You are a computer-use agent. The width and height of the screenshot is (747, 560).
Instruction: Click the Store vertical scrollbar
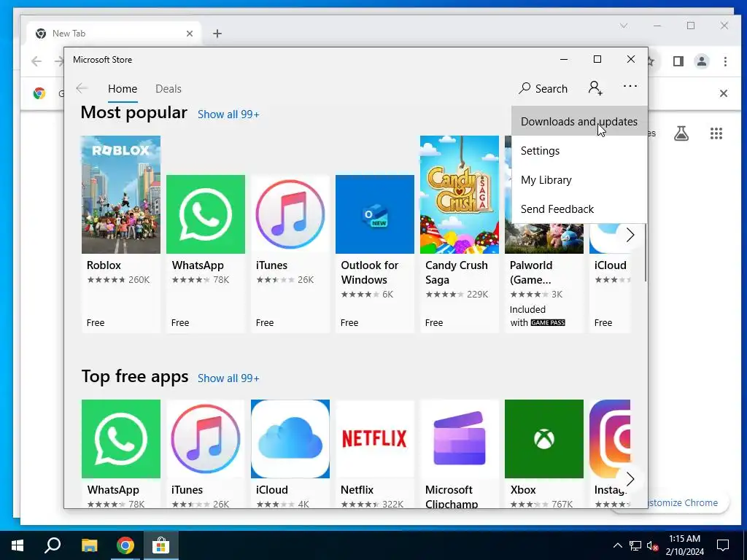coord(646,252)
